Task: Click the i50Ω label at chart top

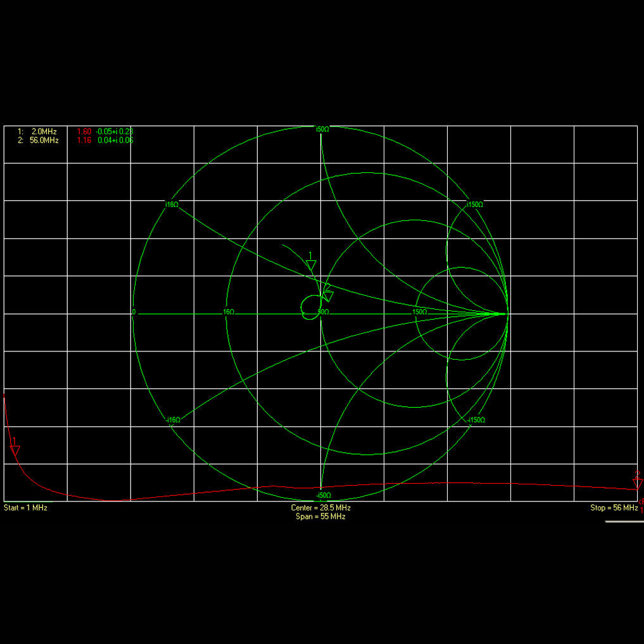Action: [x=322, y=129]
